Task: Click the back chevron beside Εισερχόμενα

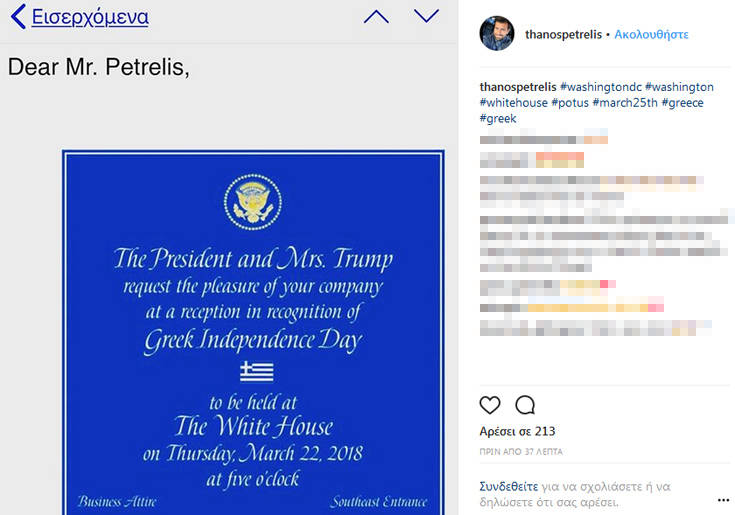Action: pos(17,17)
